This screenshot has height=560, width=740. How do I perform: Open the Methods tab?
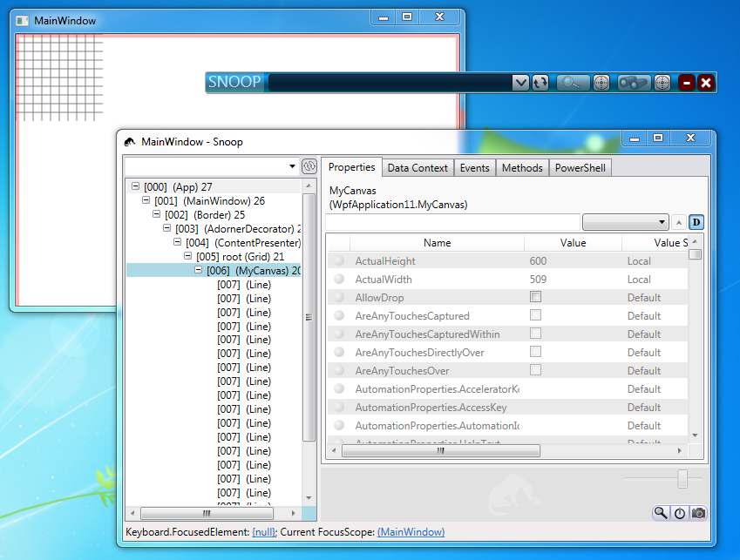point(522,168)
